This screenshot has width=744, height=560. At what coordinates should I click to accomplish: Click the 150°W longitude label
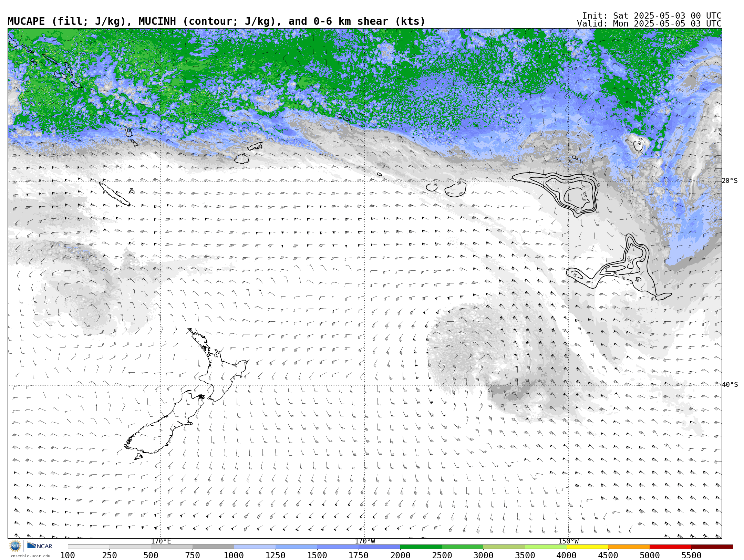[568, 541]
